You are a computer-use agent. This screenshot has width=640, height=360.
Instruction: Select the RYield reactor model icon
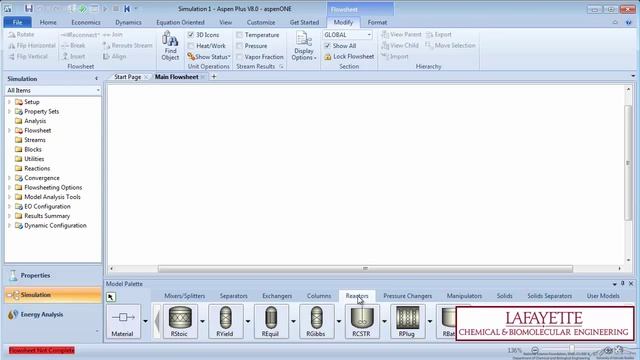tap(225, 321)
